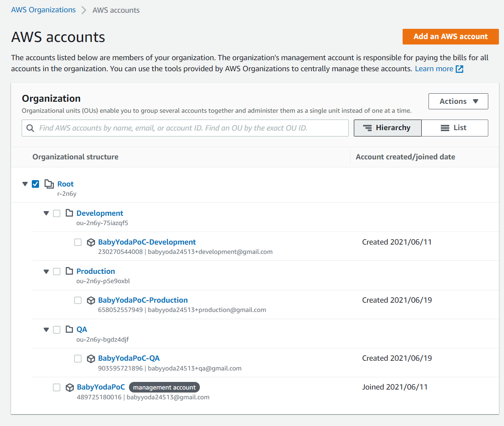Check the Development OU checkbox

(x=56, y=213)
